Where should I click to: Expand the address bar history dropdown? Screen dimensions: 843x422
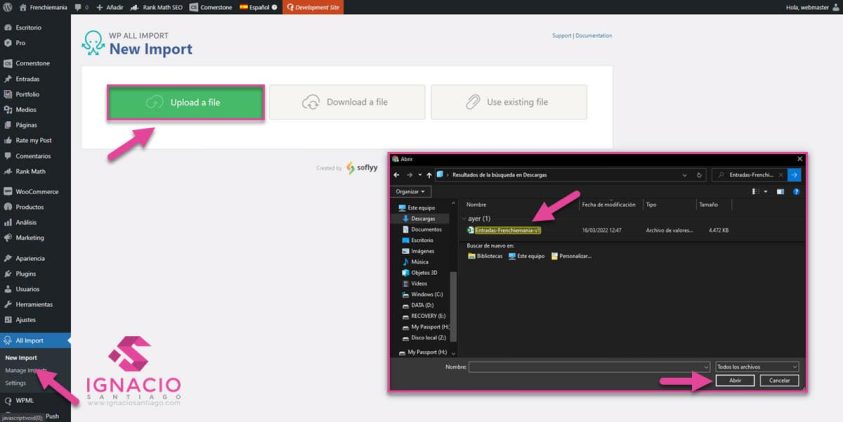coord(684,175)
